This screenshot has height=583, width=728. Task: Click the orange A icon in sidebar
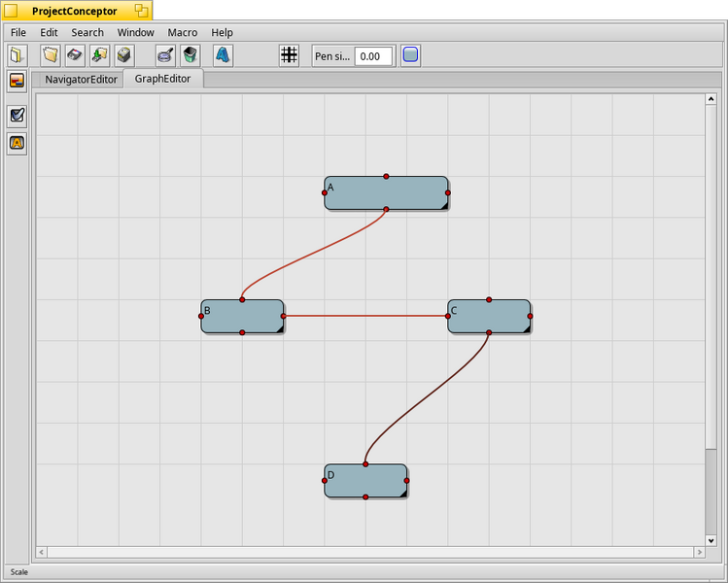coord(17,143)
